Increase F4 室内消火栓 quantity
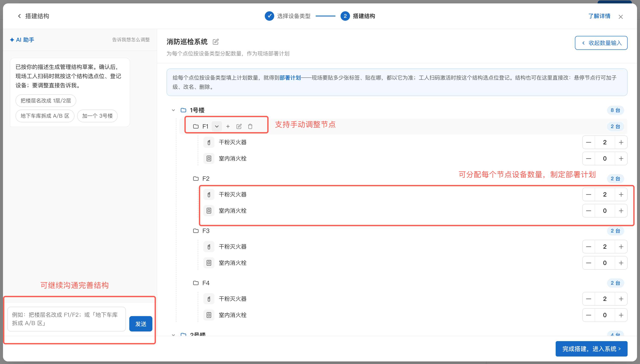640x364 pixels. [x=621, y=315]
